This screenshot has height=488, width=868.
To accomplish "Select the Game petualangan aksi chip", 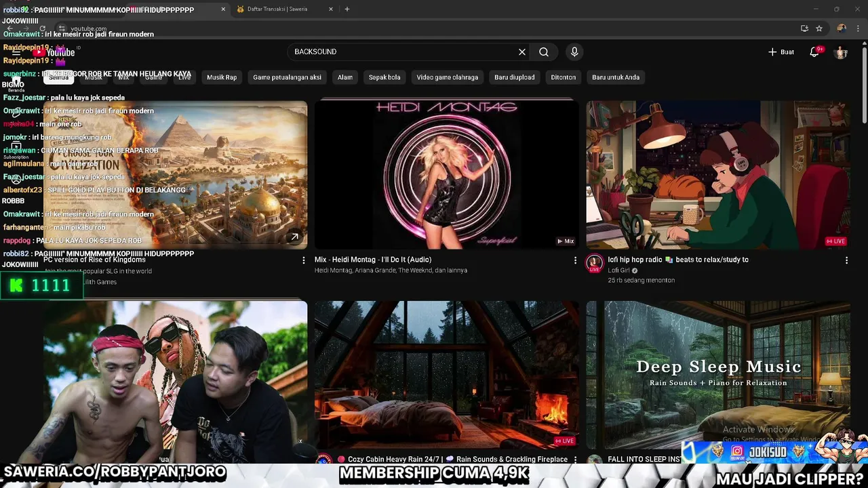I will (x=287, y=77).
